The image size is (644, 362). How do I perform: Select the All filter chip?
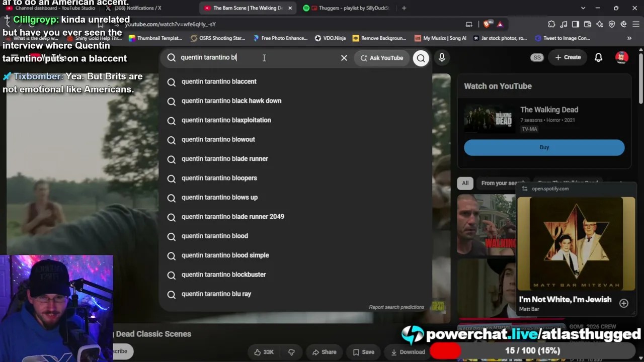coord(465,183)
